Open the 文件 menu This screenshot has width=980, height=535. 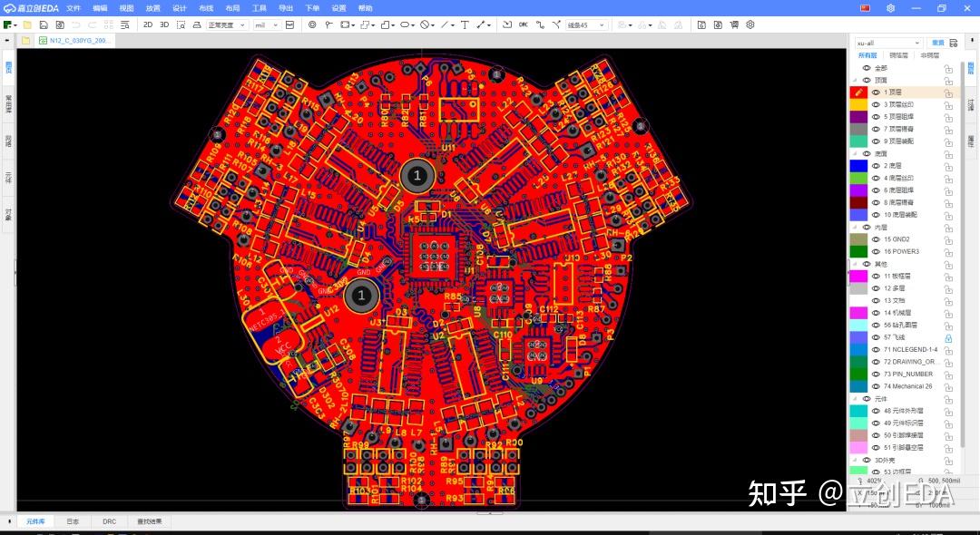pyautogui.click(x=73, y=8)
